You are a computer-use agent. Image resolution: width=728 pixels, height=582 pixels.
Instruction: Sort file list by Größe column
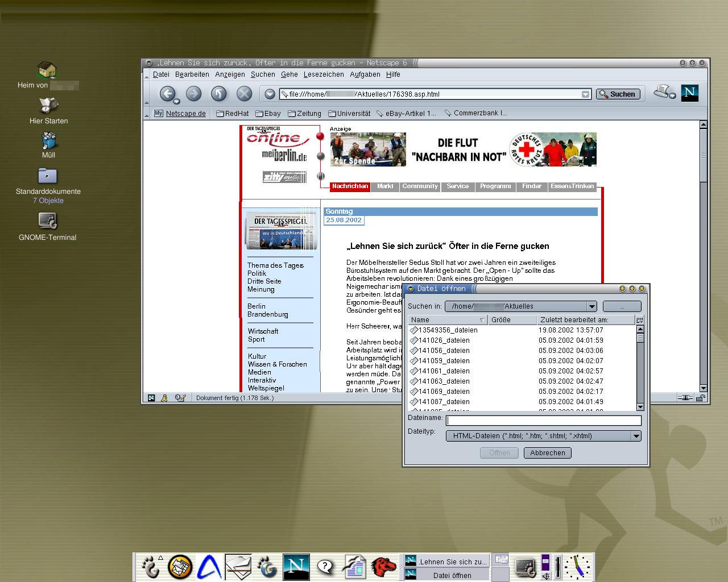click(512, 320)
